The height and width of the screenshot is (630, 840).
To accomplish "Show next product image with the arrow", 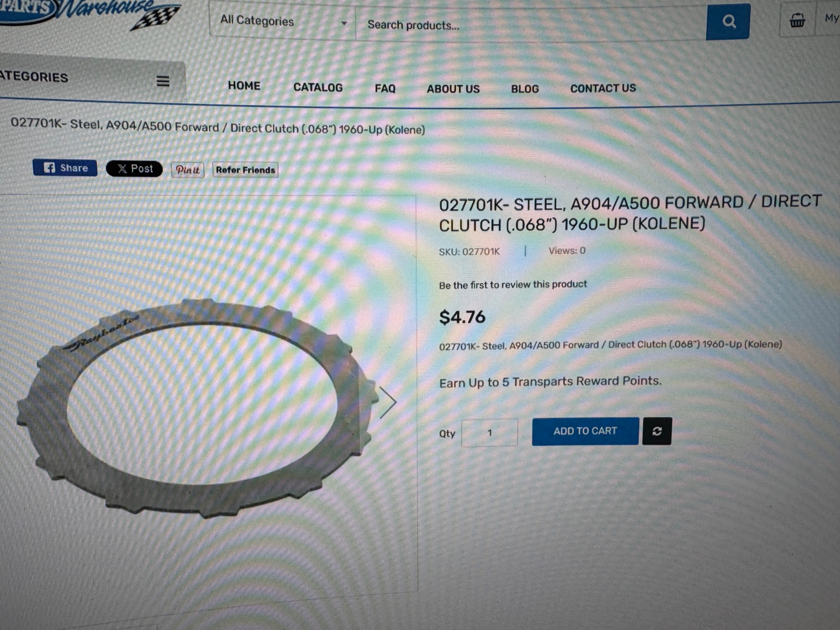I will point(388,403).
